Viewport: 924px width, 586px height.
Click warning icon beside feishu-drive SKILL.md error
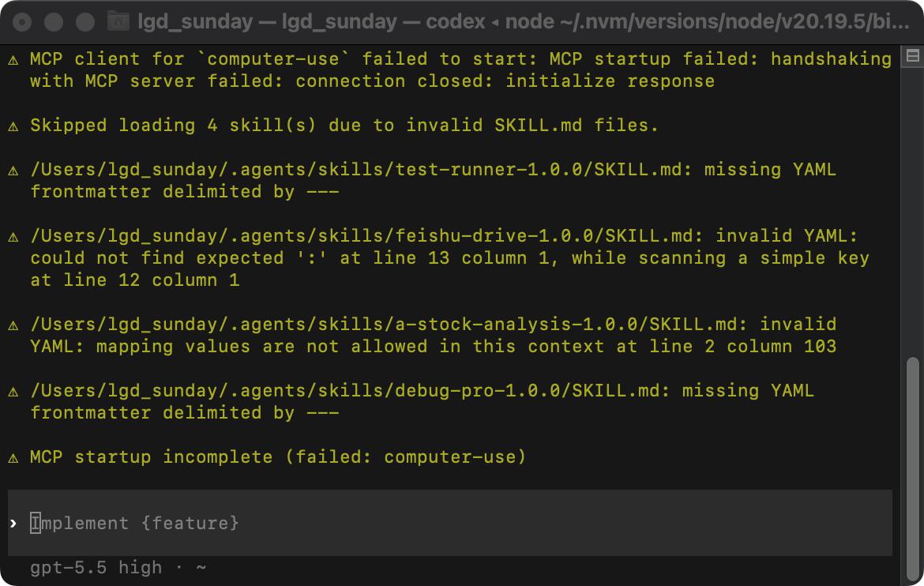13,236
